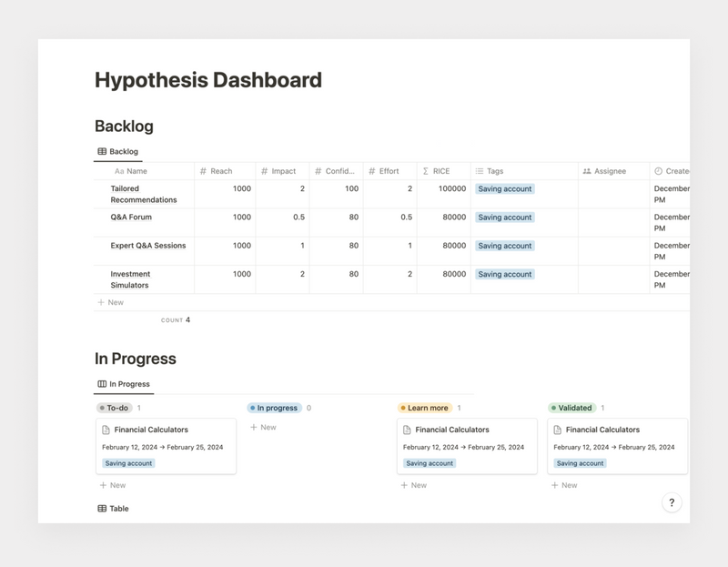Open Financial Calculators card in Validated column
The width and height of the screenshot is (728, 567).
pos(618,446)
